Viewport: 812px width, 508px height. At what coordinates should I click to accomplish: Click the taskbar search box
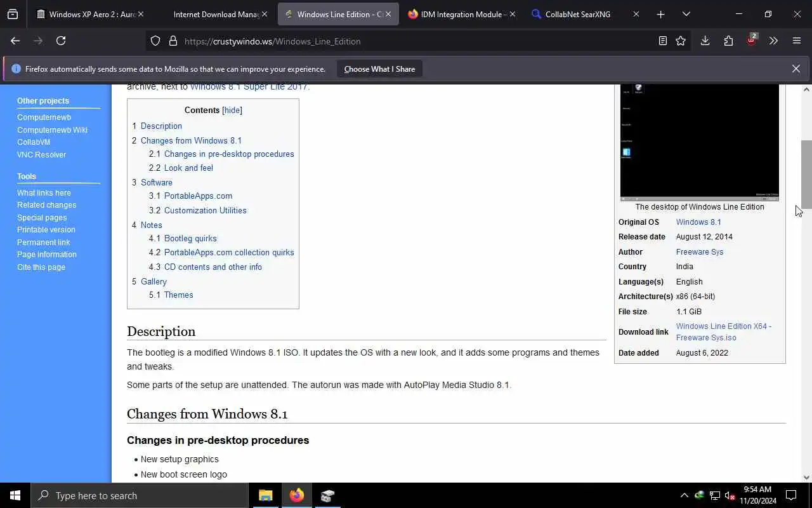(x=140, y=495)
